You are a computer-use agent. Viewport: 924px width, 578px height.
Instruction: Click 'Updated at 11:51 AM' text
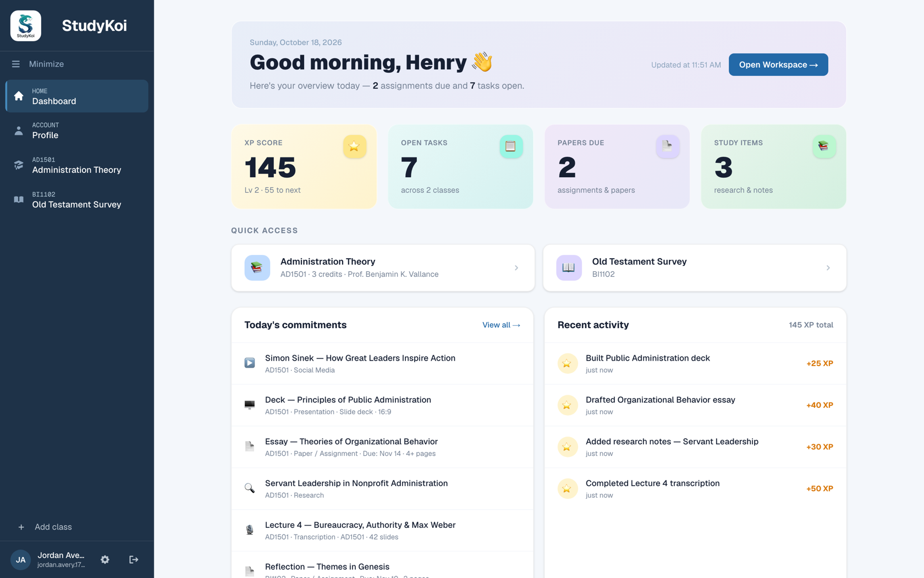(x=686, y=65)
